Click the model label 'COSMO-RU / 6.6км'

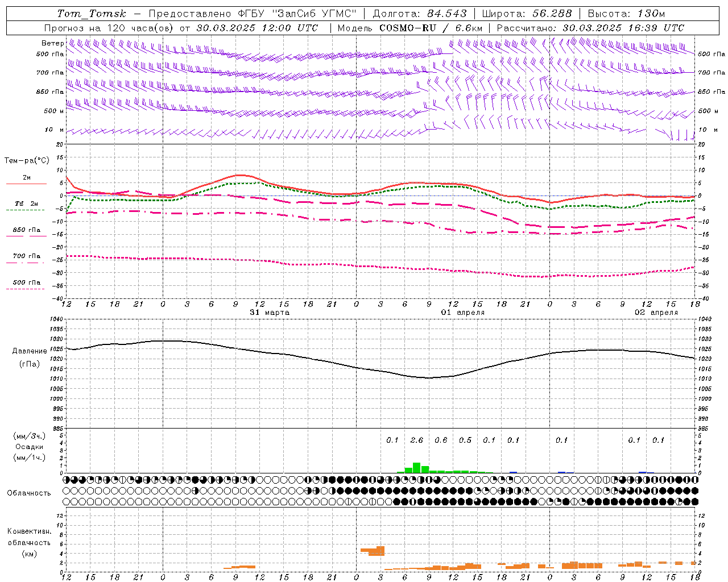pos(431,28)
